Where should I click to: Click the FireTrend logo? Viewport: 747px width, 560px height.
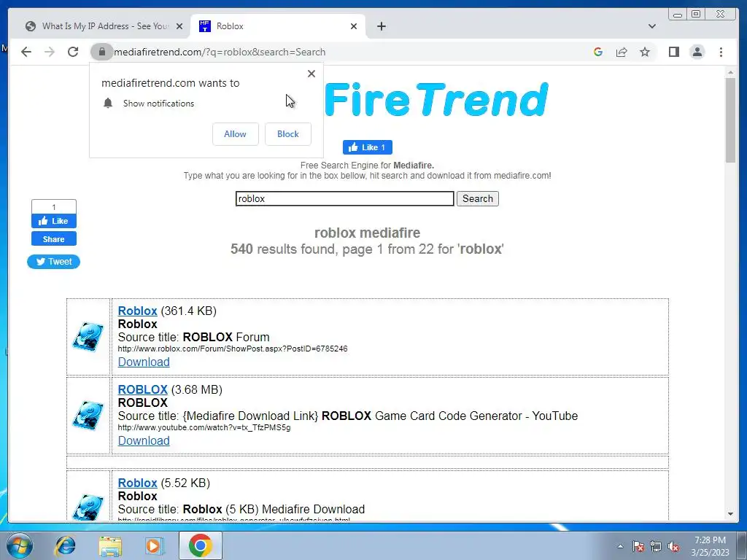click(436, 99)
